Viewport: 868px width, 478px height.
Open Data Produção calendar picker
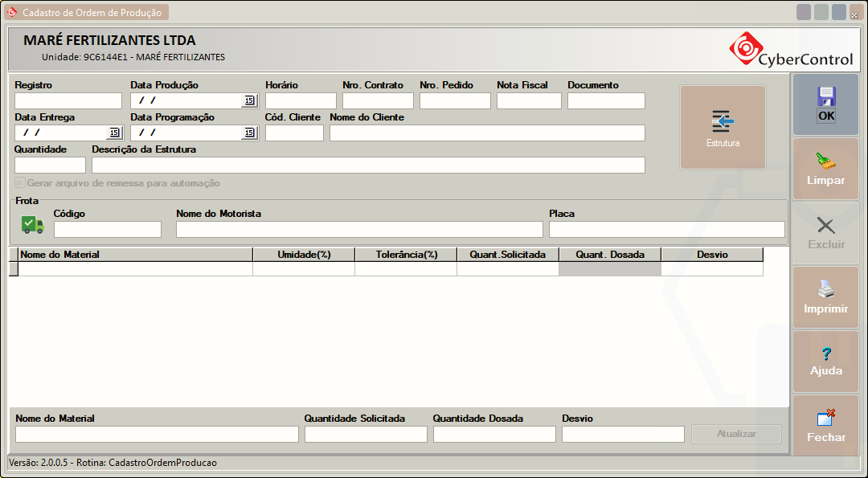(249, 100)
